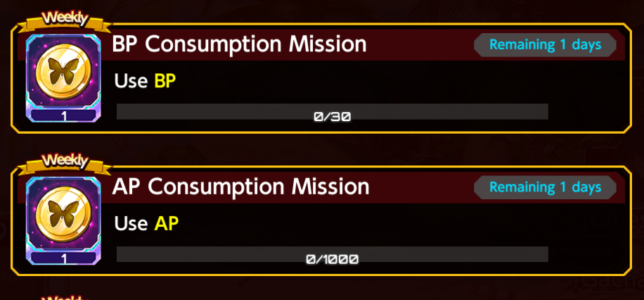Select the reward quantity badge on BP mission
The height and width of the screenshot is (300, 644).
click(x=63, y=116)
